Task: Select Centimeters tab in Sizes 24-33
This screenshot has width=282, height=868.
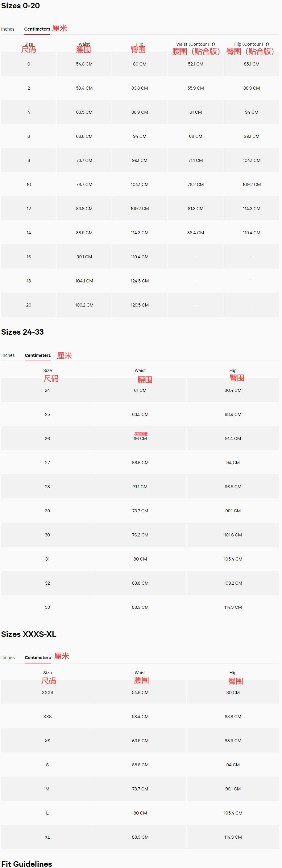Action: click(x=38, y=355)
